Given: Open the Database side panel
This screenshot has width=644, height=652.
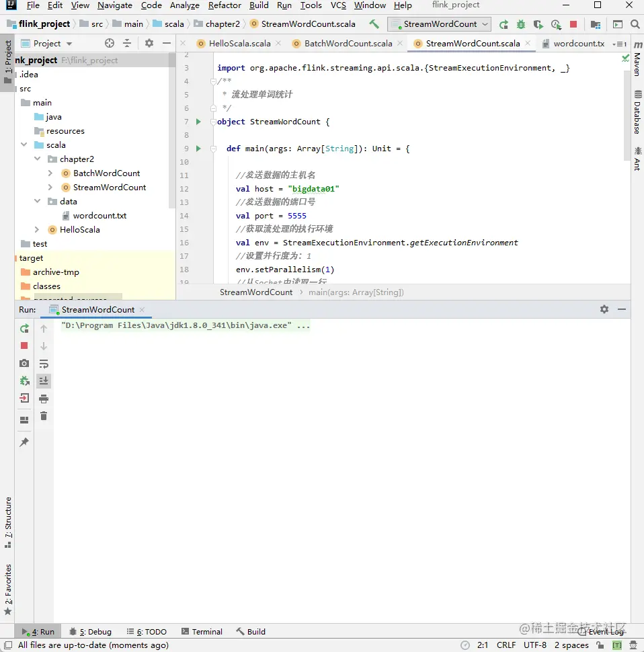Looking at the screenshot, I should (x=637, y=112).
